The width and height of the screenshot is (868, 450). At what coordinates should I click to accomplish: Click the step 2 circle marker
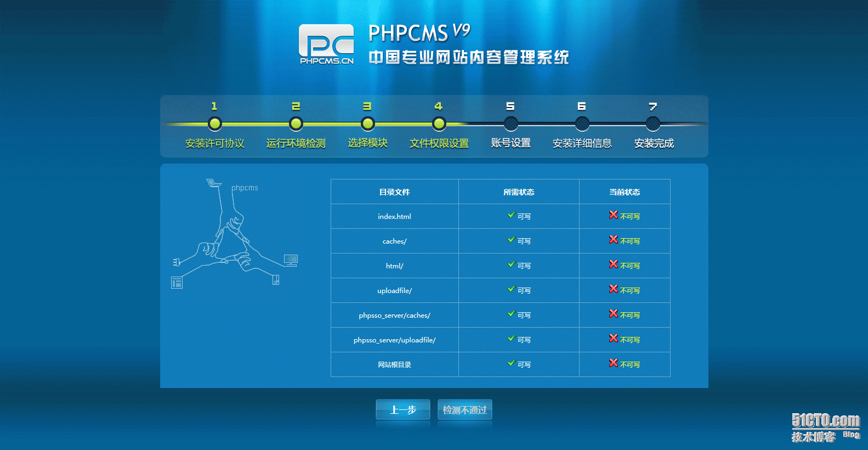pos(296,123)
